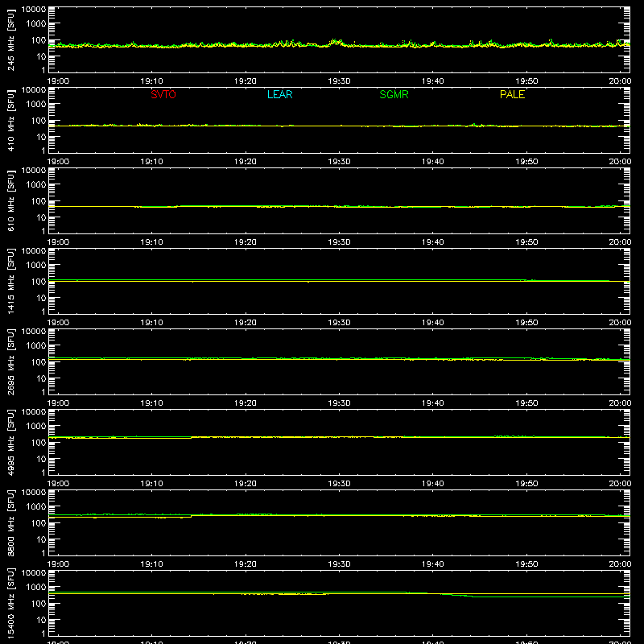
Task: Select the 245 MHz [SFU] axis title
Action: coord(10,39)
